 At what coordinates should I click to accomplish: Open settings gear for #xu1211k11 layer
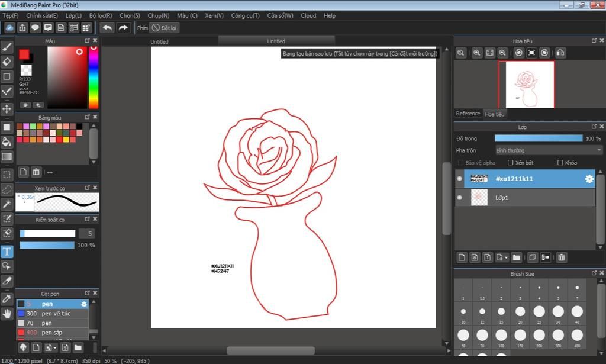pyautogui.click(x=589, y=179)
